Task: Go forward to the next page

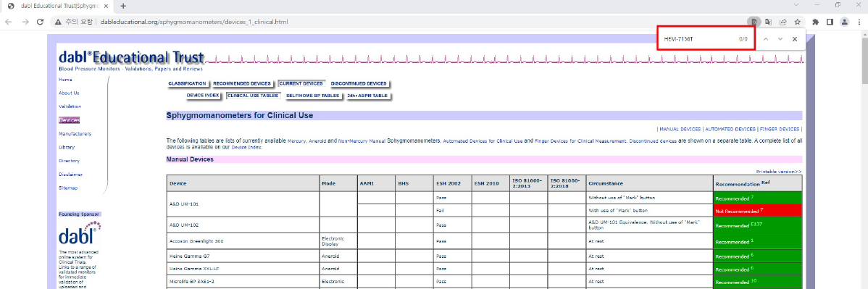Action: pos(25,22)
